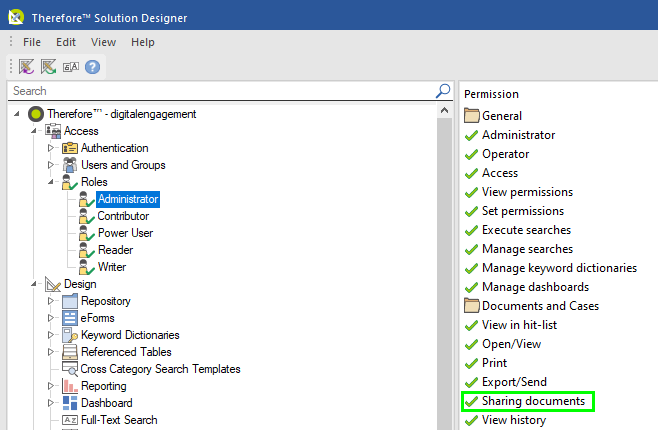
Task: Collapse the Roles node arrow
Action: 51,182
